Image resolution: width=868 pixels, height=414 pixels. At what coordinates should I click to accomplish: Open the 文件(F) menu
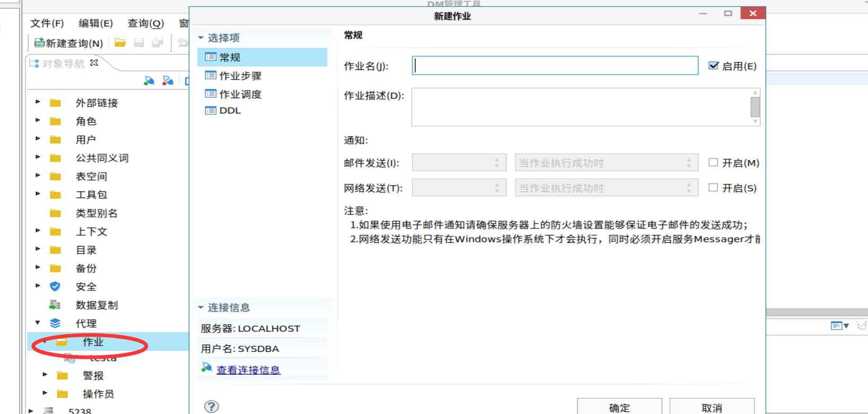point(47,23)
